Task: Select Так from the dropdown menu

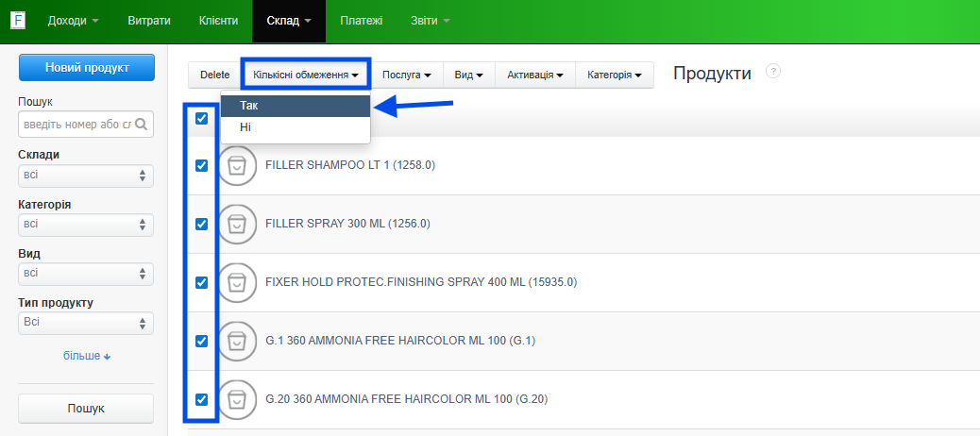Action: tap(295, 106)
